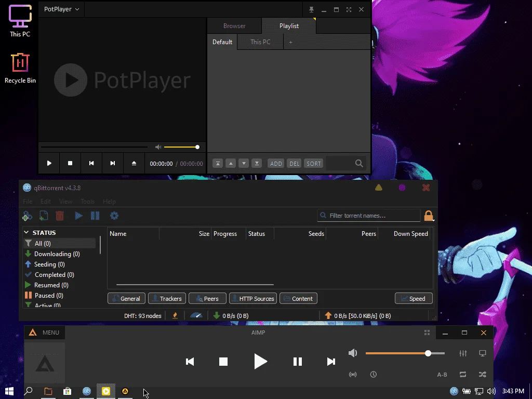Open the AIMP MENU button
Screen dimensions: 532x399
pyautogui.click(x=45, y=332)
